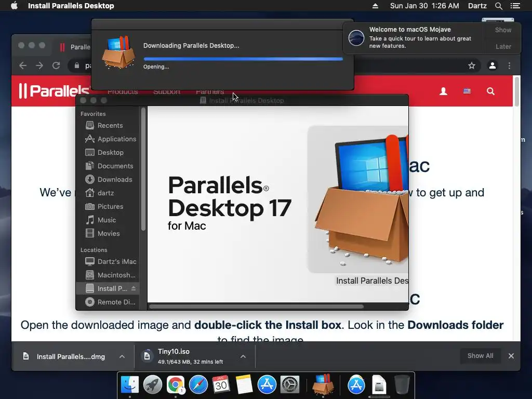The image size is (532, 399).
Task: Open Install Parallels Desktop app menu
Action: click(71, 6)
